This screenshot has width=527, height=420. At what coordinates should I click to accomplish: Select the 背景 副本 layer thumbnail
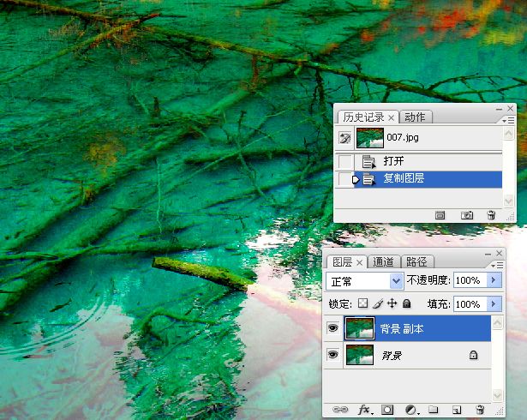(360, 328)
